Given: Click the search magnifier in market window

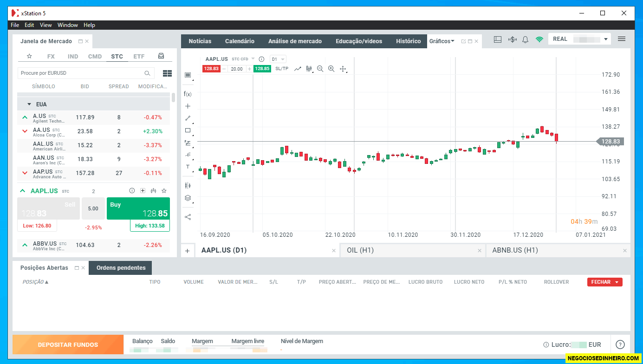Looking at the screenshot, I should (147, 73).
